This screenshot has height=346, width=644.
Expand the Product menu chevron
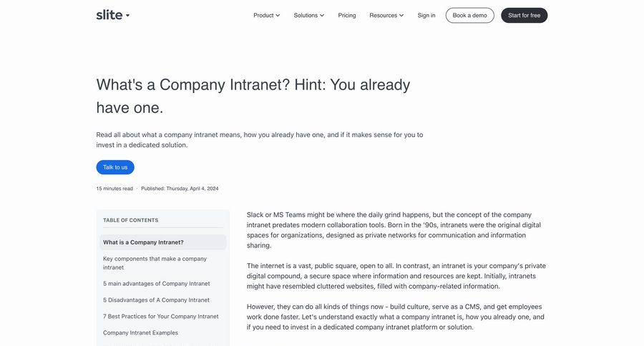pyautogui.click(x=278, y=16)
